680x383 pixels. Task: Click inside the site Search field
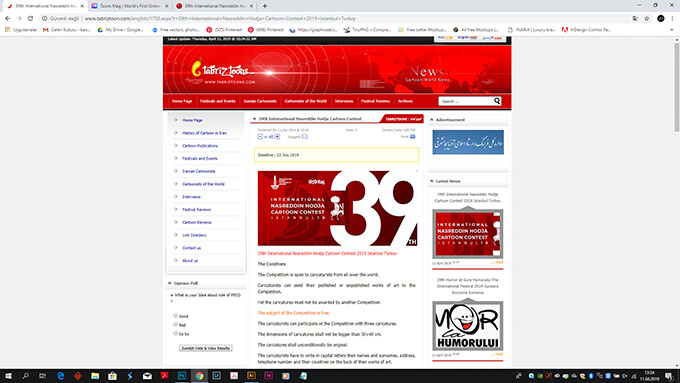coord(466,101)
